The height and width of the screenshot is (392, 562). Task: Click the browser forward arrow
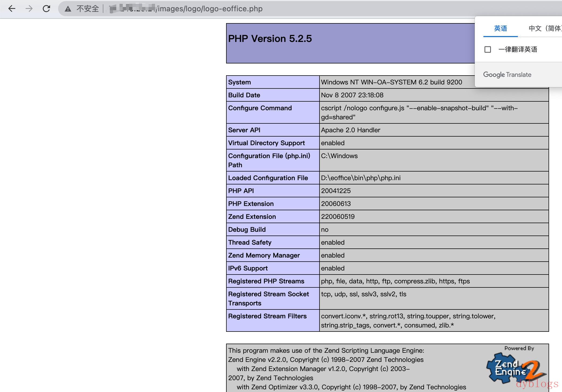29,9
